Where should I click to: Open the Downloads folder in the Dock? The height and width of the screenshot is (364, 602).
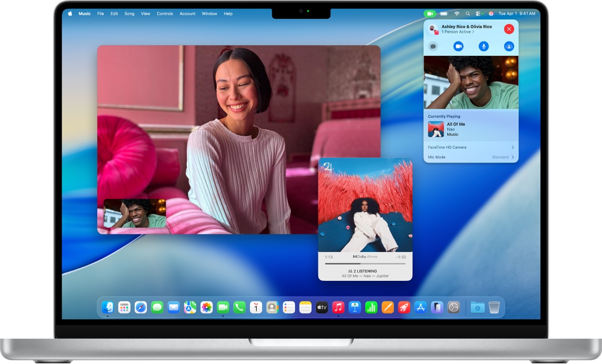pos(478,307)
